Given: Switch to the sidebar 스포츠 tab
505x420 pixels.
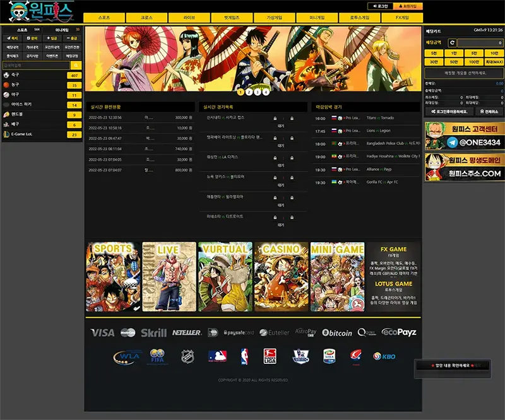Looking at the screenshot, I should [x=22, y=30].
